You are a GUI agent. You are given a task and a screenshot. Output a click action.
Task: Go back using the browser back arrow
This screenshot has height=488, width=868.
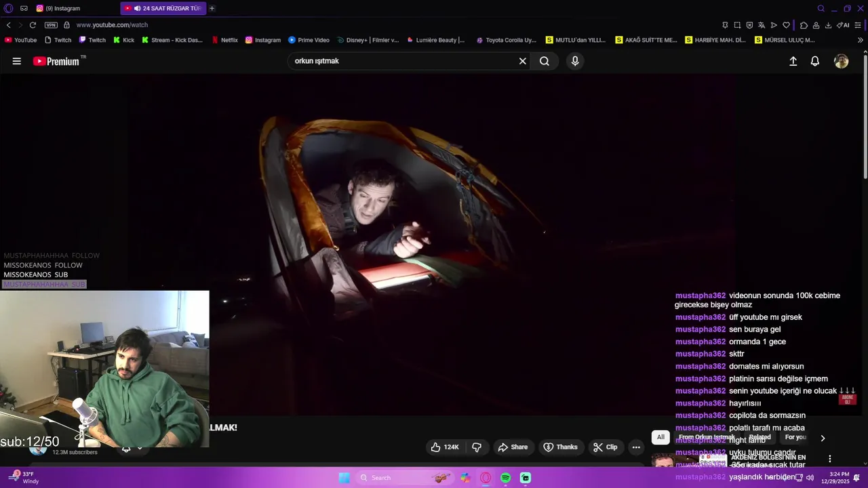coord(8,25)
